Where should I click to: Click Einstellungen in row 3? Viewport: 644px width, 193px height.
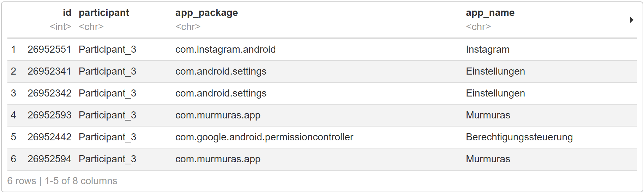495,93
